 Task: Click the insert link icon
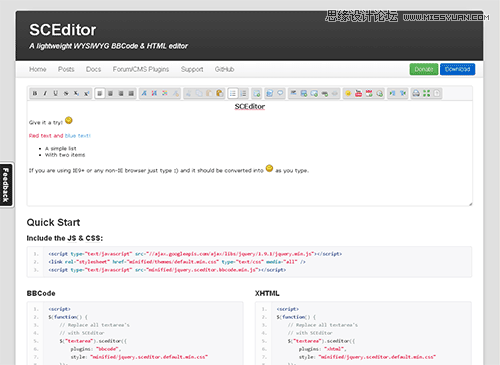click(325, 93)
